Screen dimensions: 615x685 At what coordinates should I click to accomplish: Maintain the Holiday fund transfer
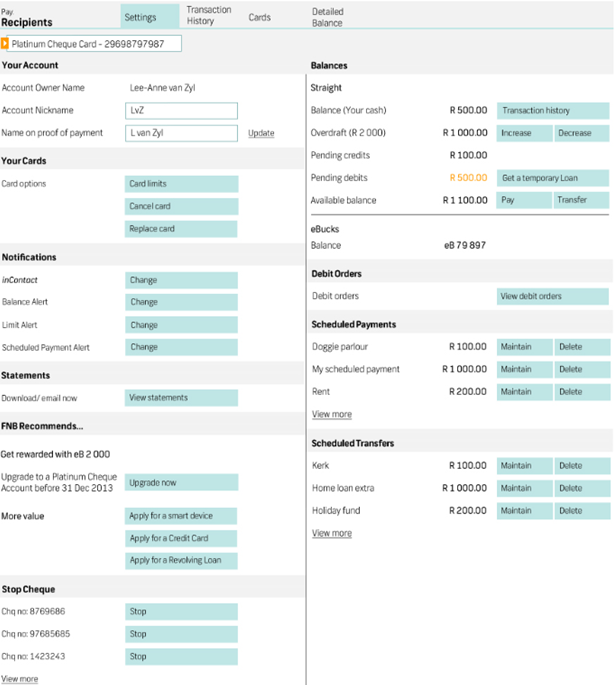525,511
